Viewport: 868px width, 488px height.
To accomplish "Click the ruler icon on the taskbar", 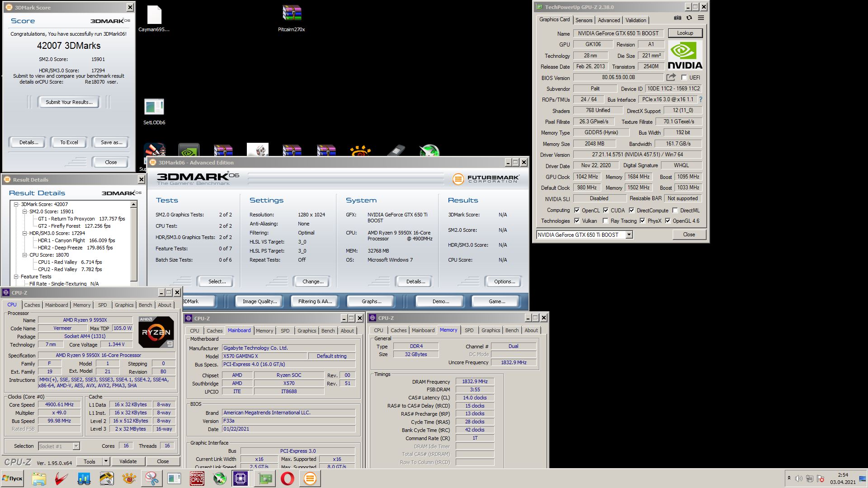I will click(107, 479).
